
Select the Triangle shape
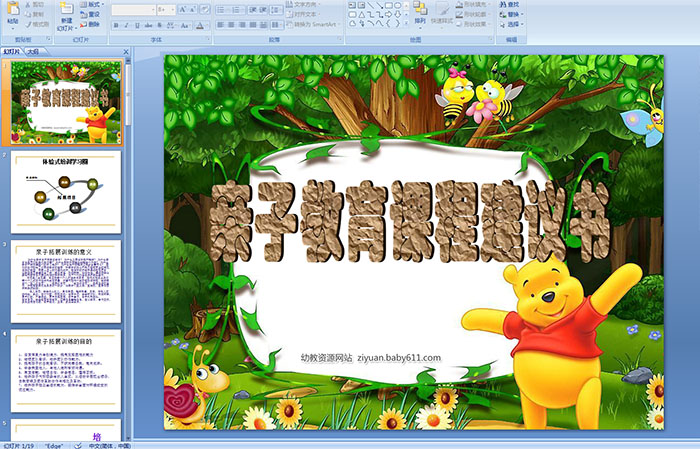(362, 15)
